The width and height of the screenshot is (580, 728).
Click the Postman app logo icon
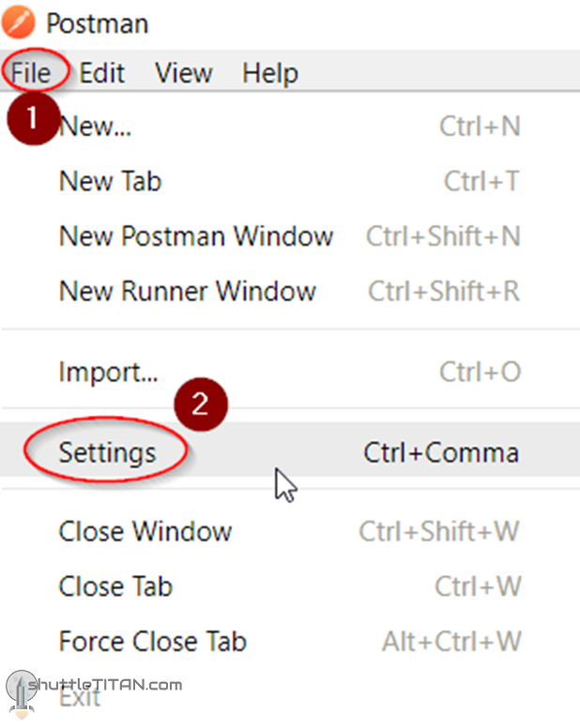tap(19, 23)
